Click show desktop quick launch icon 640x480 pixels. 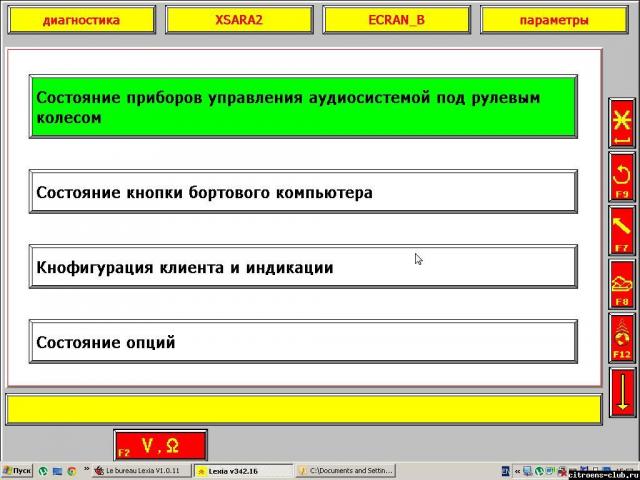pos(57,471)
